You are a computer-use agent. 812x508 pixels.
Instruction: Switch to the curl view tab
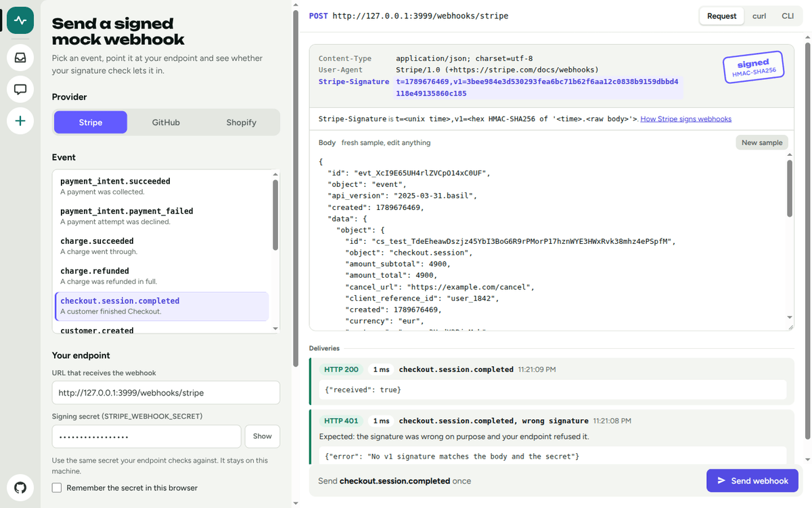point(759,16)
